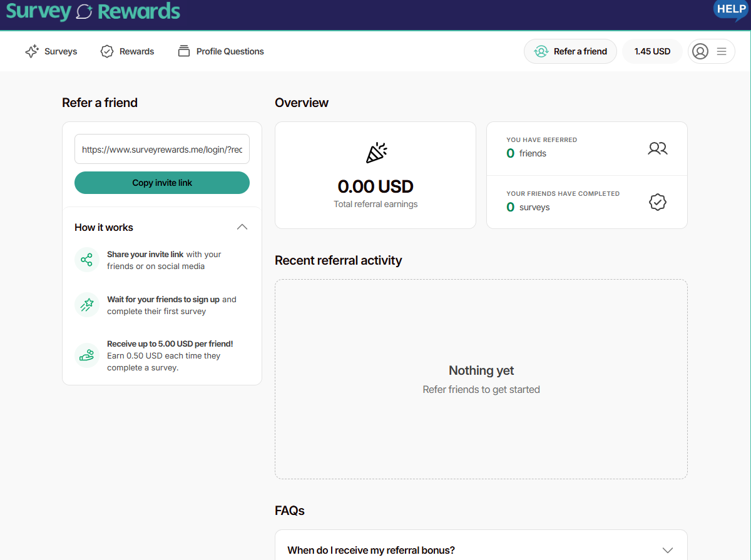
Task: Click the Profile Questions stack icon
Action: [x=183, y=51]
